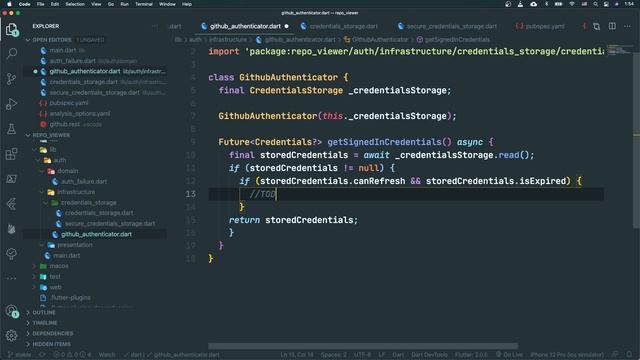This screenshot has width=640, height=360.
Task: Expand the presentation folder
Action: pyautogui.click(x=75, y=245)
